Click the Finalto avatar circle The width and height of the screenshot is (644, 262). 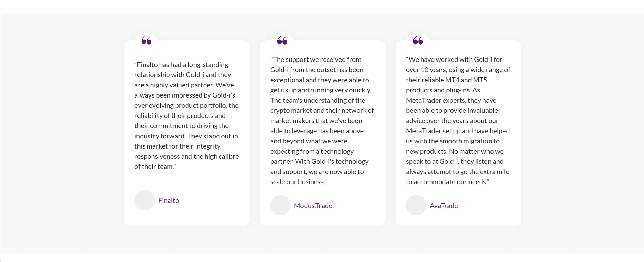(145, 200)
